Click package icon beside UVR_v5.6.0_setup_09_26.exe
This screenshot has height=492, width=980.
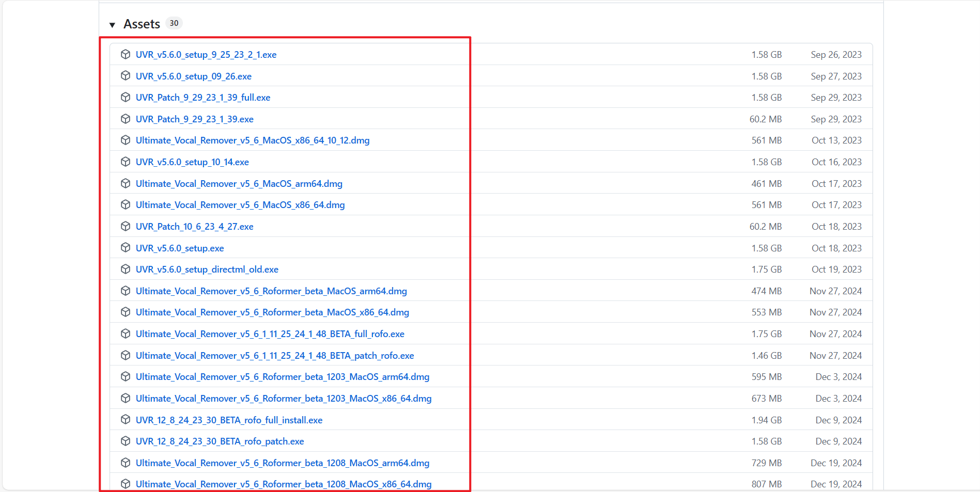point(126,76)
